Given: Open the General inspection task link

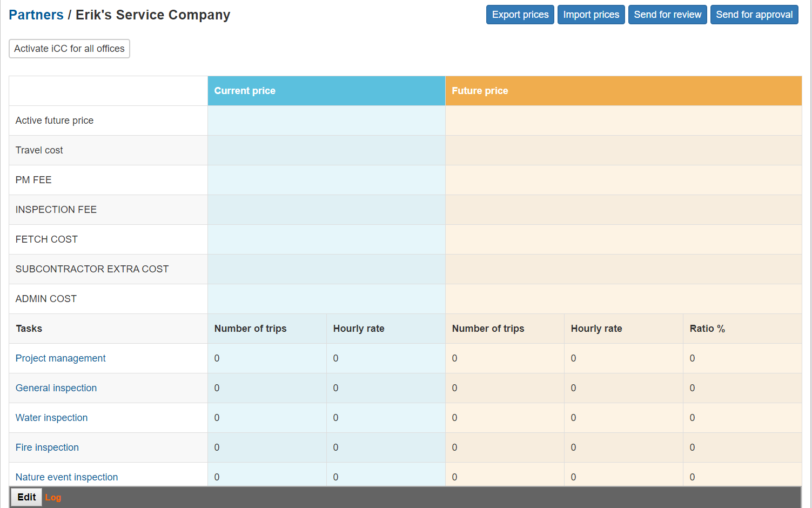Looking at the screenshot, I should click(x=56, y=388).
